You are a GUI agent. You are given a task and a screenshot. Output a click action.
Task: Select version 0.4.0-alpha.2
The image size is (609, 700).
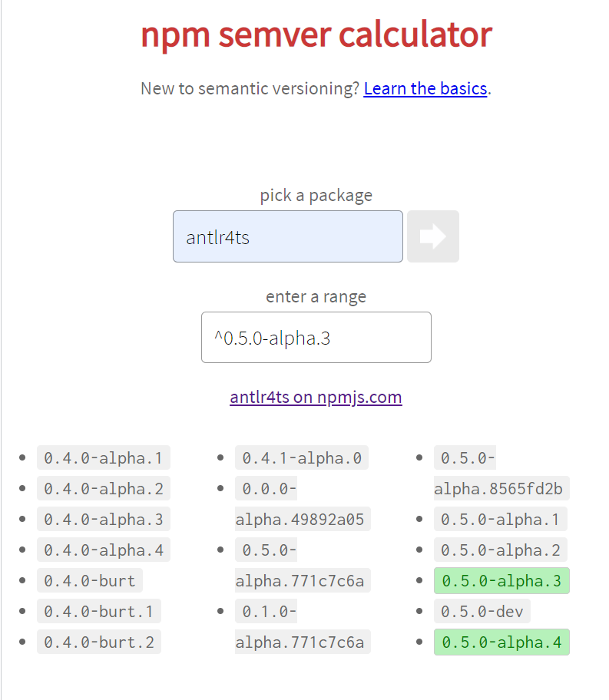103,488
